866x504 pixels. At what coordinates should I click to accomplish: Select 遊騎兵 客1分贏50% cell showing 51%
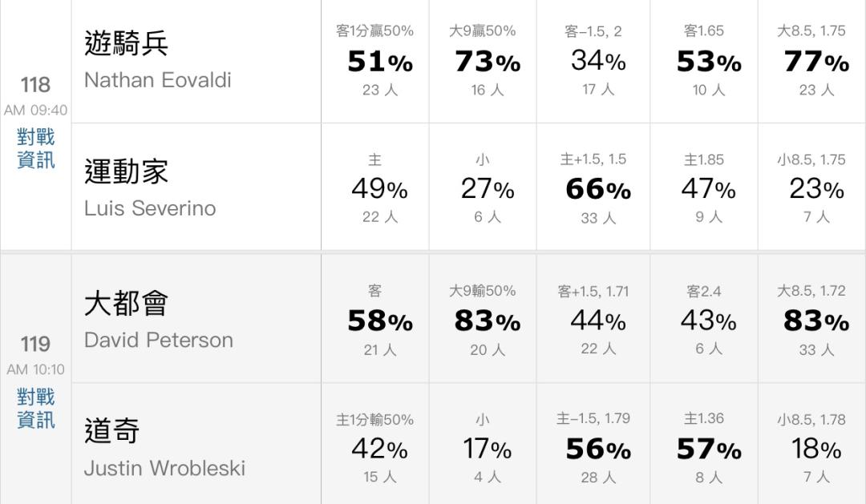point(374,61)
